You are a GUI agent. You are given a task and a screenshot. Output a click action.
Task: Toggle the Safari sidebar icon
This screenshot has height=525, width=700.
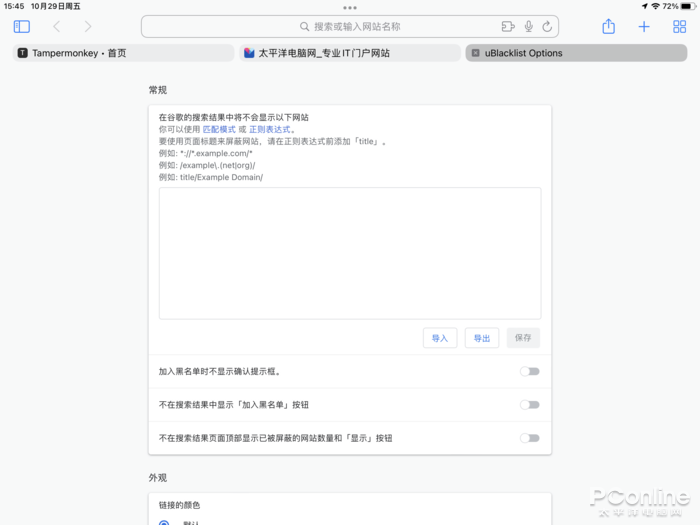click(21, 27)
